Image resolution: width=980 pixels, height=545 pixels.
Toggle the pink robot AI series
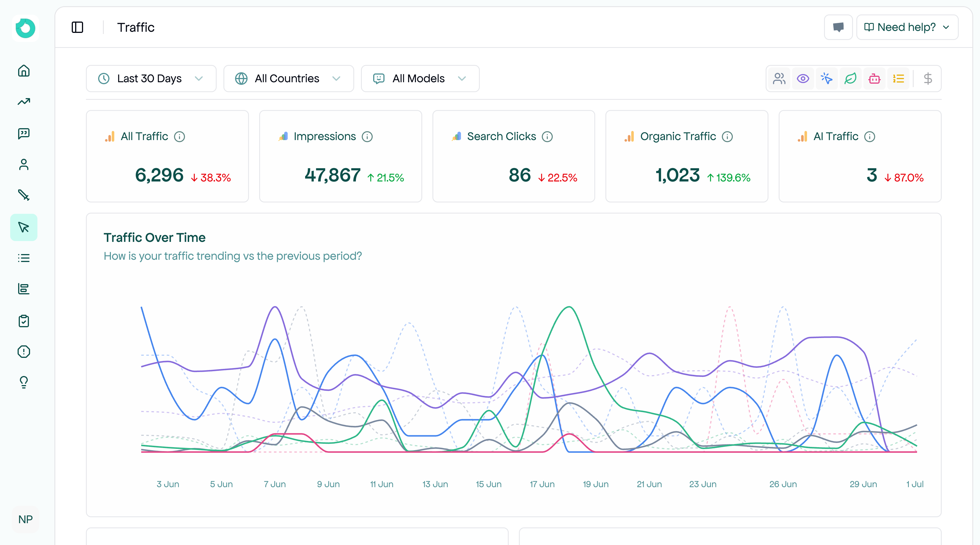(x=874, y=79)
